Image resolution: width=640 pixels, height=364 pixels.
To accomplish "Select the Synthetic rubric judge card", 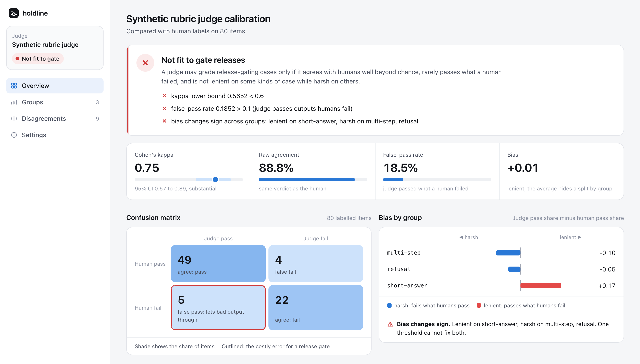I will pos(55,48).
